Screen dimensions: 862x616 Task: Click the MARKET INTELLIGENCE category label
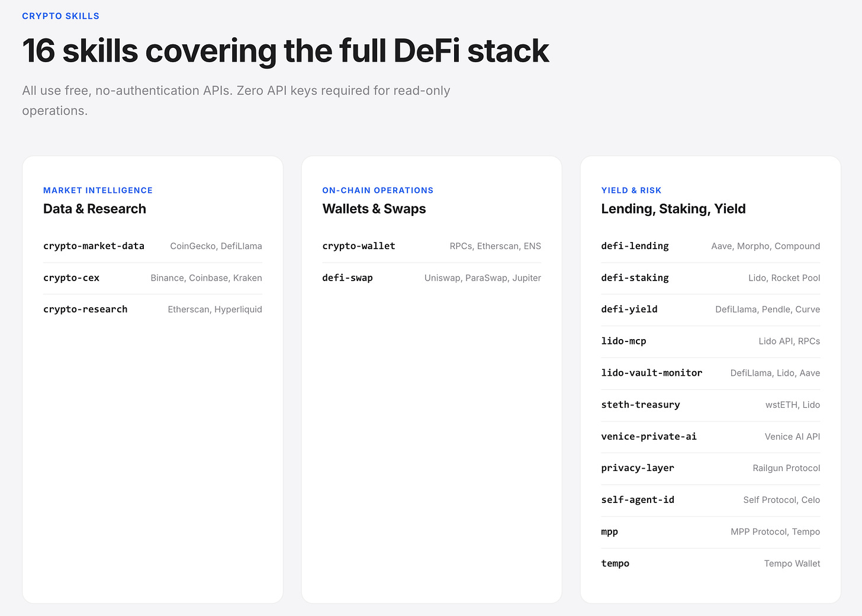pyautogui.click(x=98, y=191)
